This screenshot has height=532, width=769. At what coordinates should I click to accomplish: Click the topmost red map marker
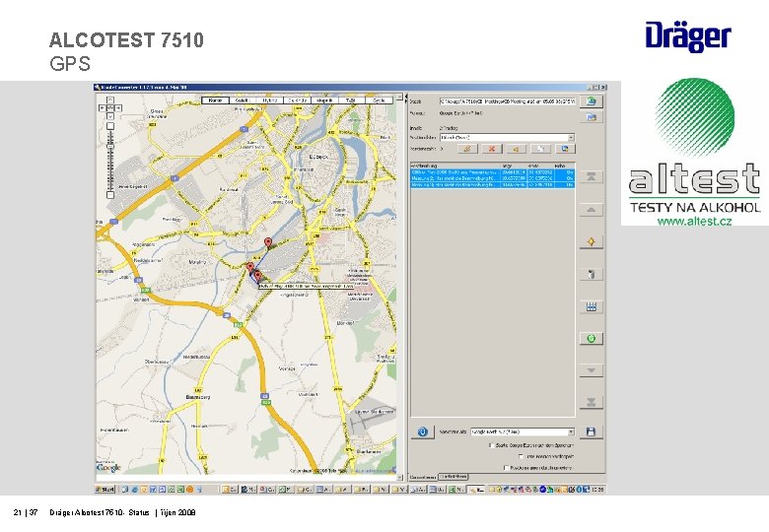pos(268,242)
